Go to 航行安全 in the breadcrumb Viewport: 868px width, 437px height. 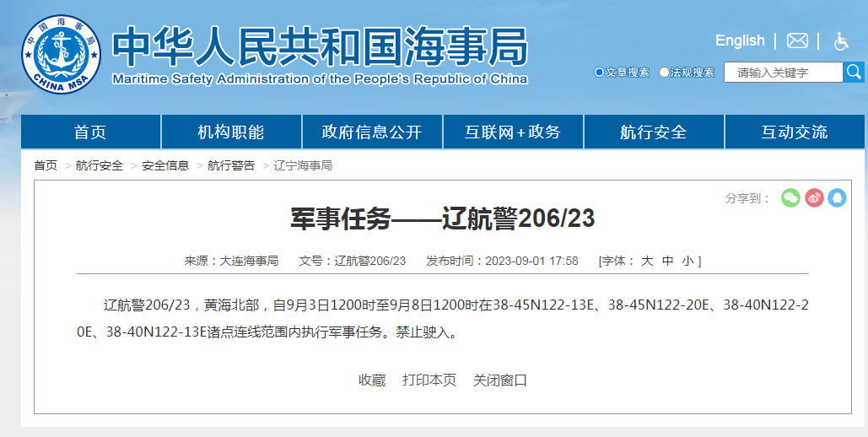pos(100,165)
